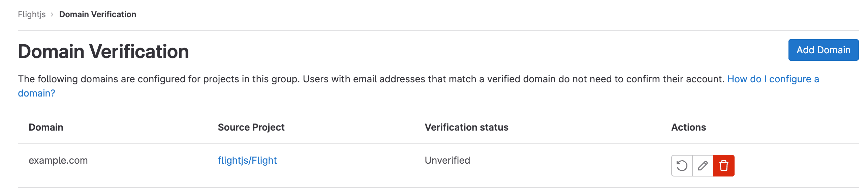Click the wrapped 'domain?' link text
Screen dimensions: 868x191
pyautogui.click(x=36, y=93)
